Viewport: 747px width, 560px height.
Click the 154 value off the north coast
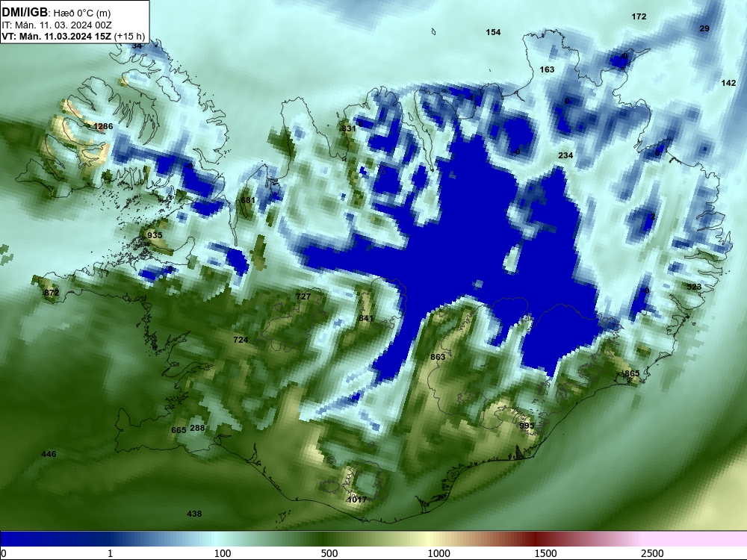493,32
